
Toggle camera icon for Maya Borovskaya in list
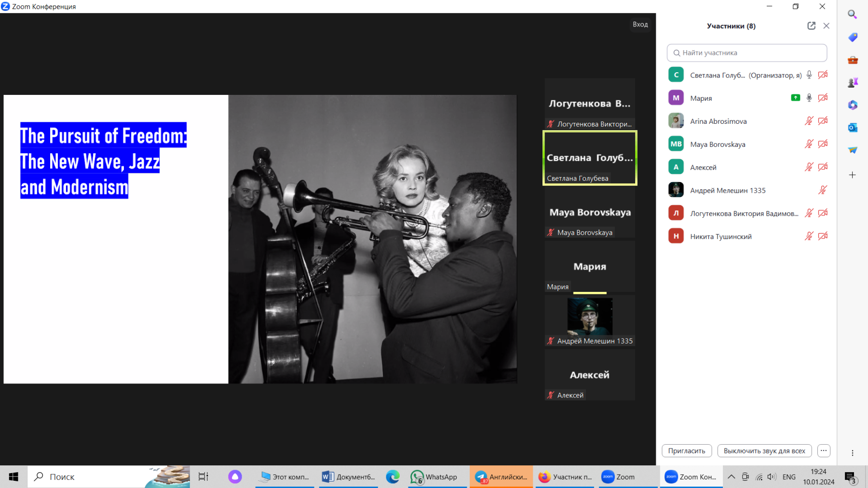(x=823, y=144)
